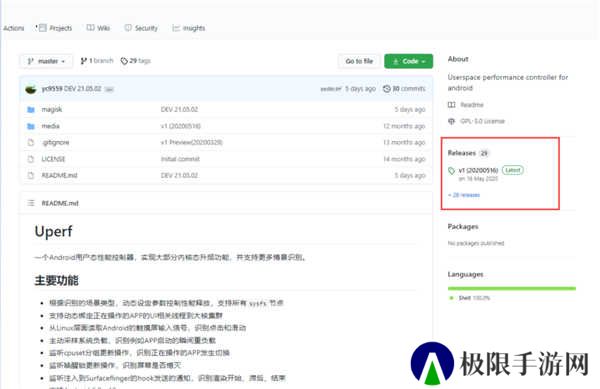
Task: Click the LICENSE file icon
Action: pyautogui.click(x=31, y=159)
